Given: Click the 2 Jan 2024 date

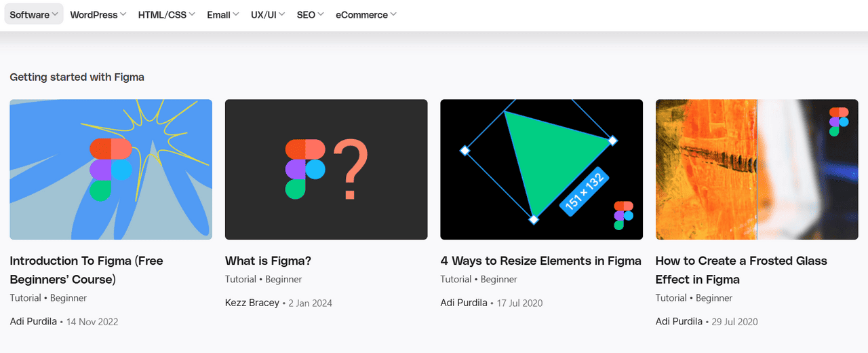Looking at the screenshot, I should point(311,303).
